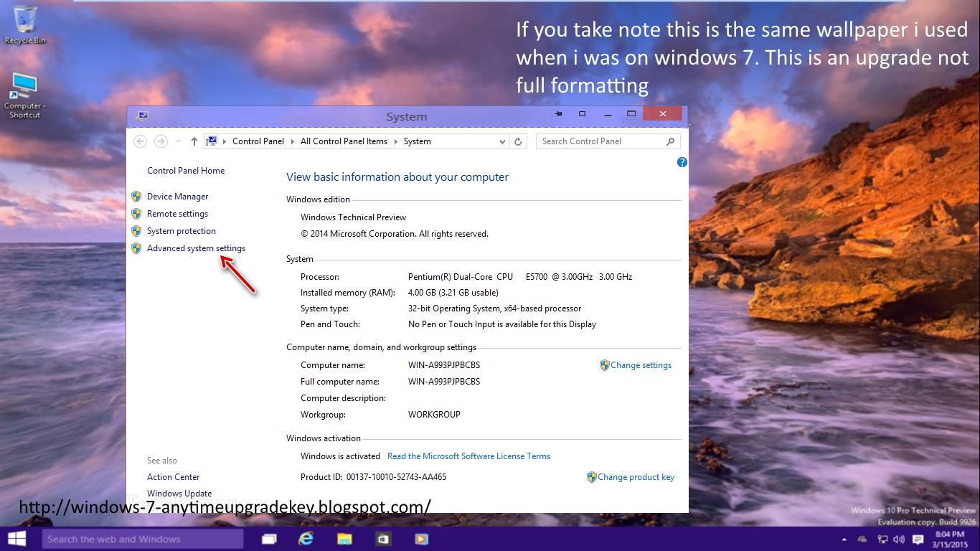Click the search magnifier in Control Panel search

click(x=671, y=141)
